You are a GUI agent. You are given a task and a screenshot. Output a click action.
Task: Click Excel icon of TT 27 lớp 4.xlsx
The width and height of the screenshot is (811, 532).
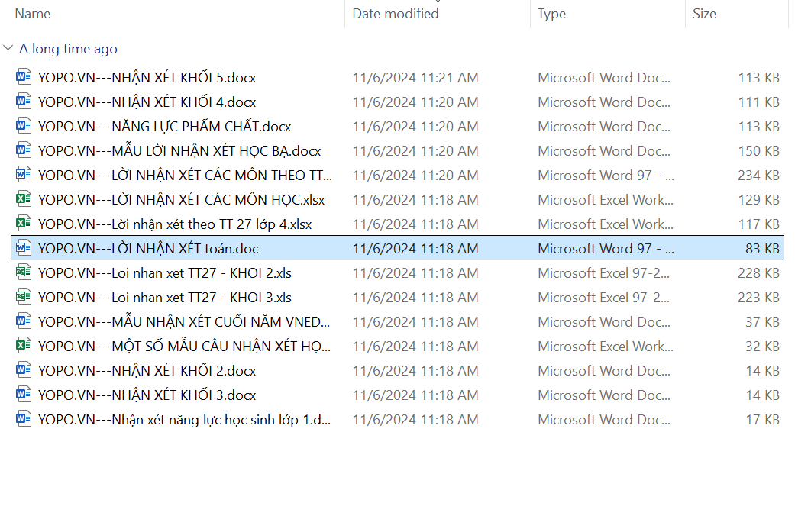[x=24, y=224]
